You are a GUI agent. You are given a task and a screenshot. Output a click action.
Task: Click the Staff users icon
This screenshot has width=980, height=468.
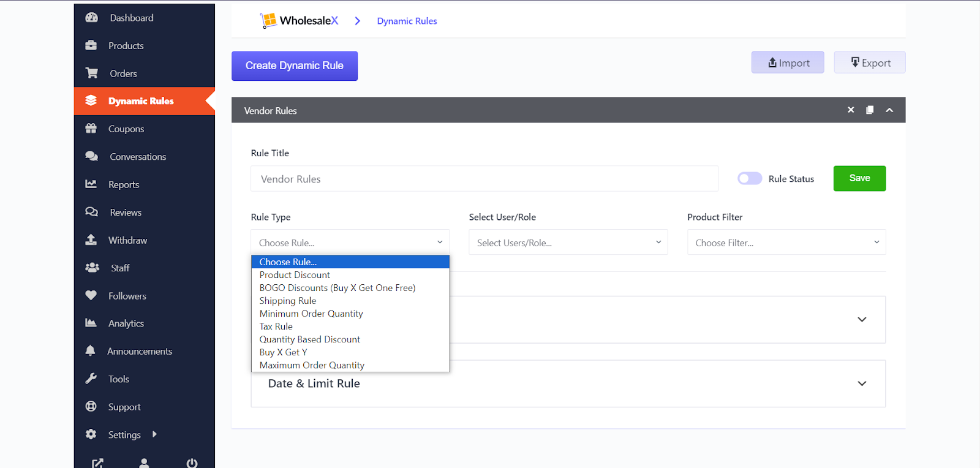pos(92,268)
